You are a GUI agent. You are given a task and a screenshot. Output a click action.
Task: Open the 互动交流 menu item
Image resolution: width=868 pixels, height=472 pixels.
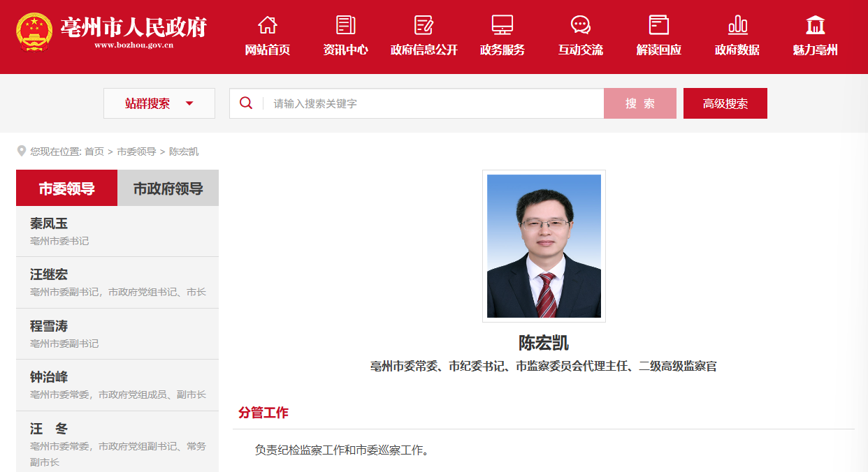point(581,50)
